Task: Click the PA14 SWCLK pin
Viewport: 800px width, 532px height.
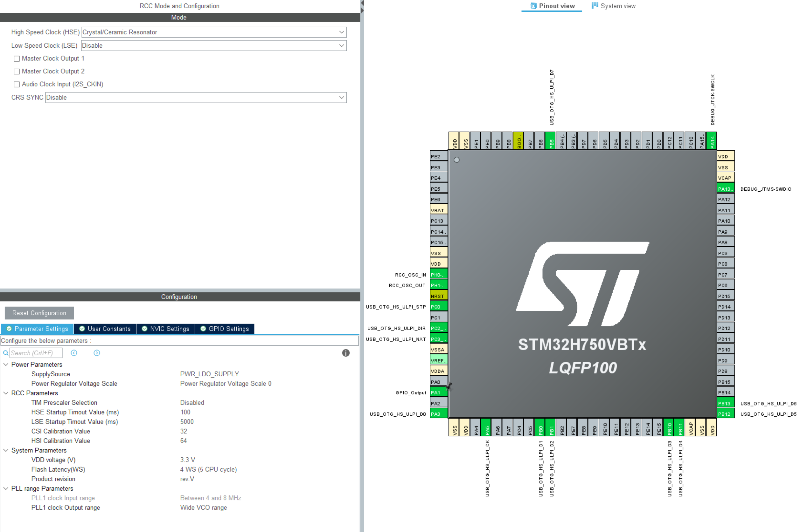Action: [712, 141]
